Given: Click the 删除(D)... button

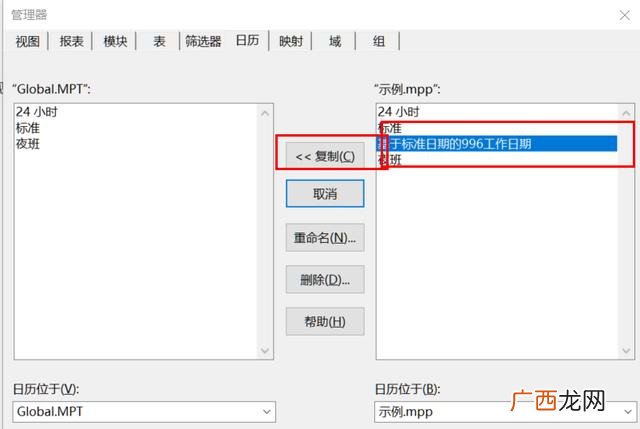Looking at the screenshot, I should (325, 280).
